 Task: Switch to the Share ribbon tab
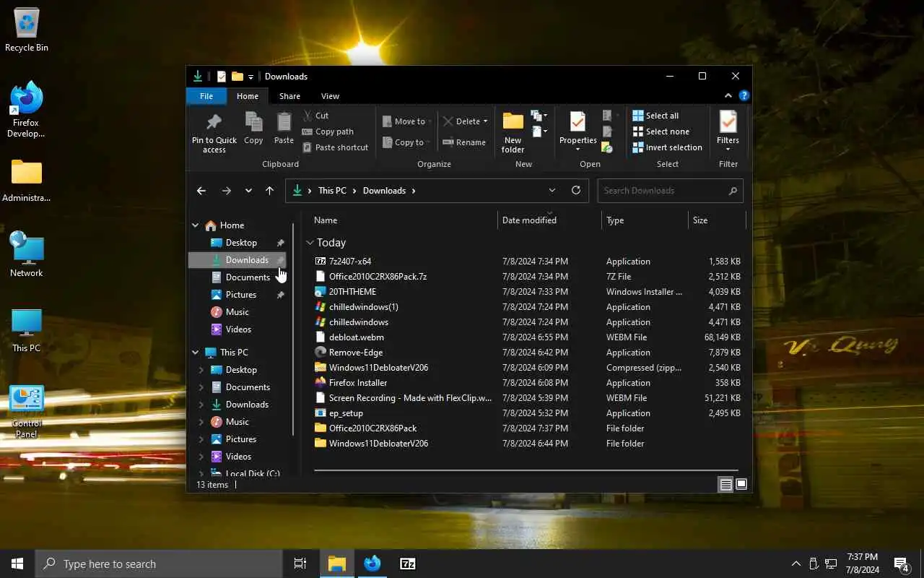coord(289,96)
